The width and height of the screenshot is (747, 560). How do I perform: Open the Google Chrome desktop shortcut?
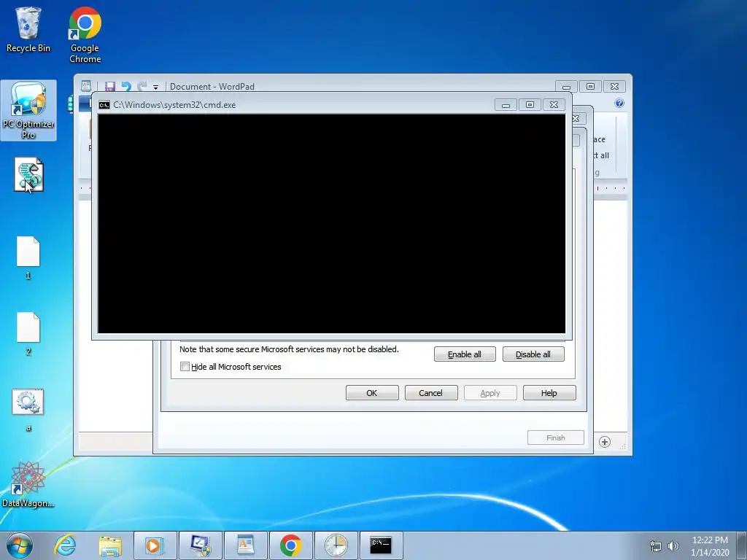click(85, 35)
